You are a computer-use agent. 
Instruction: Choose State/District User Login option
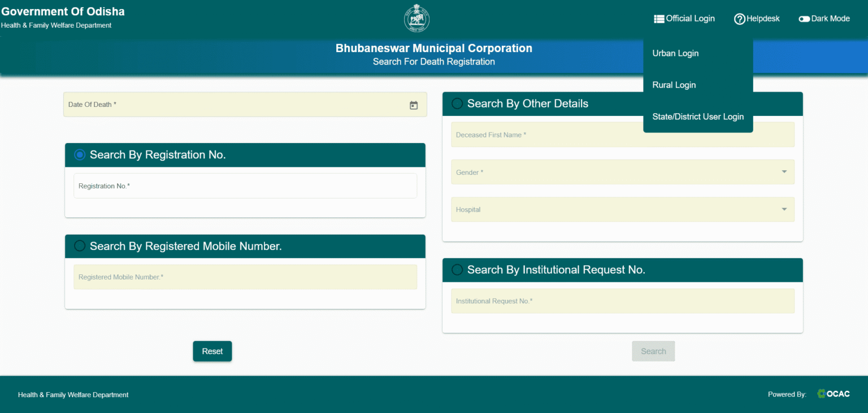pyautogui.click(x=698, y=117)
